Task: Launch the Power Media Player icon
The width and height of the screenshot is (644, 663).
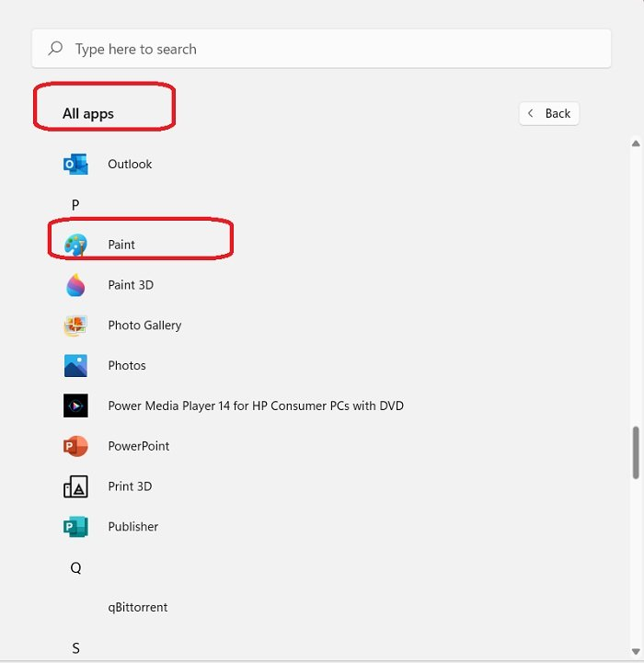Action: coord(75,406)
